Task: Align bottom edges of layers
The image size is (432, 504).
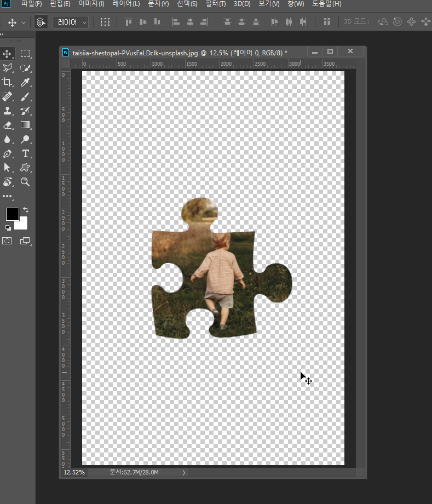Action: click(157, 22)
